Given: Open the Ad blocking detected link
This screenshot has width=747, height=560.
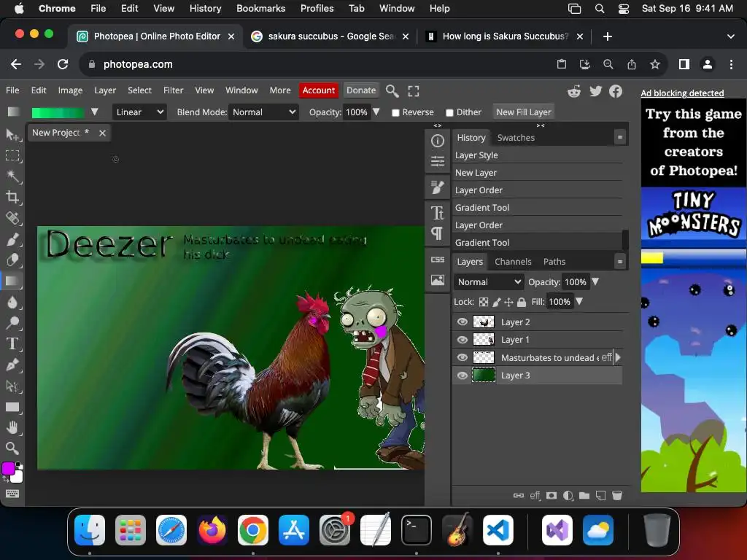Looking at the screenshot, I should [682, 93].
